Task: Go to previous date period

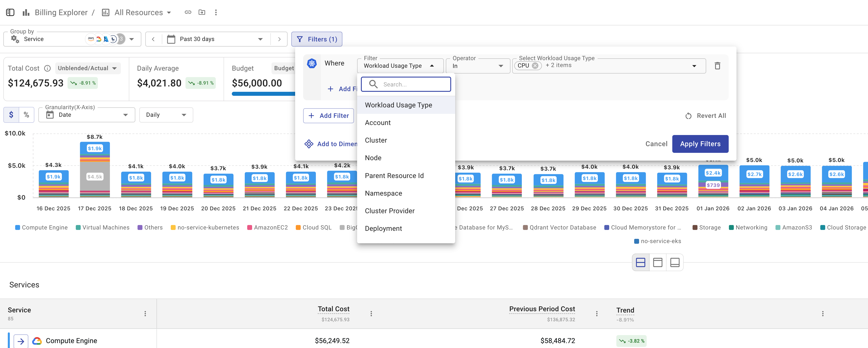Action: click(153, 39)
